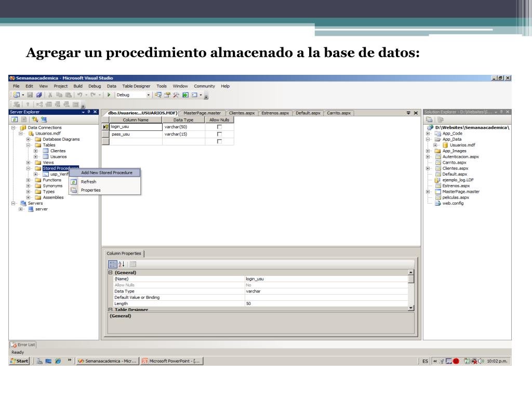Click the green Start Debugging play icon
This screenshot has height=399, width=532.
109,95
